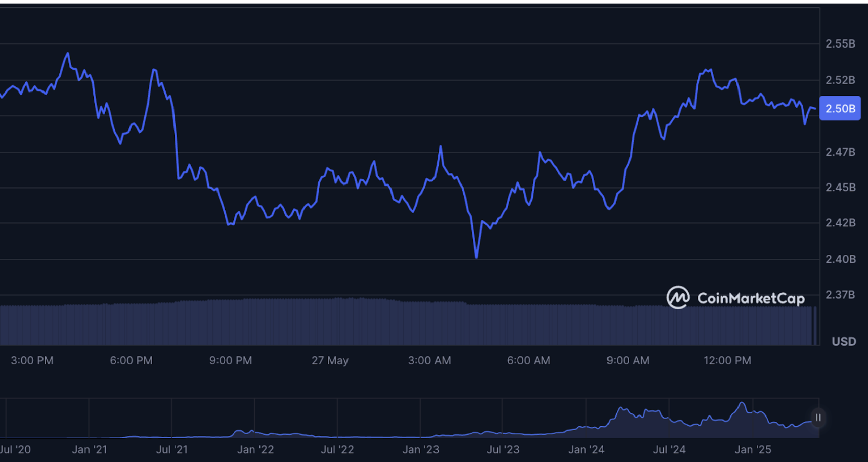The image size is (868, 462).
Task: Click the 3:00 AM time label
Action: 429,360
